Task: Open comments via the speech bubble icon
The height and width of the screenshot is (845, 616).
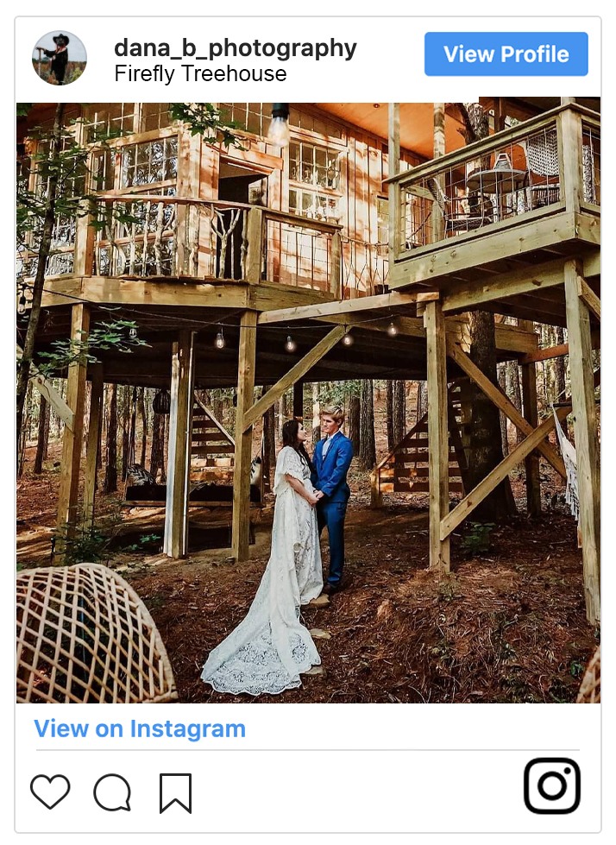Action: [x=112, y=792]
